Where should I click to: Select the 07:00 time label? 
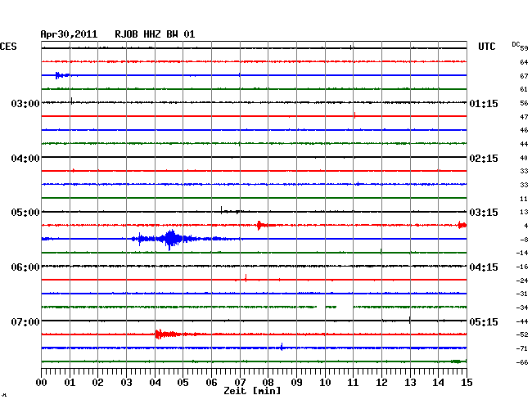pos(25,321)
